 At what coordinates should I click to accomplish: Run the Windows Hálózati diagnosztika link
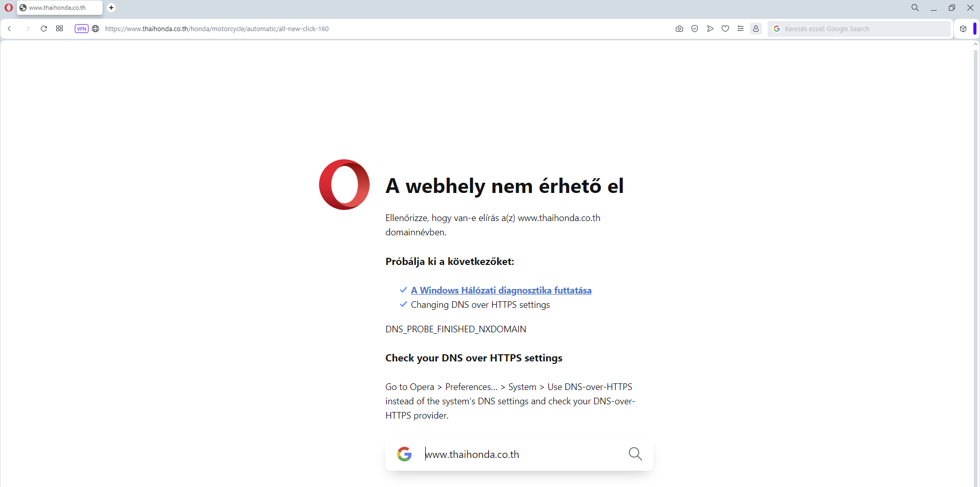501,290
